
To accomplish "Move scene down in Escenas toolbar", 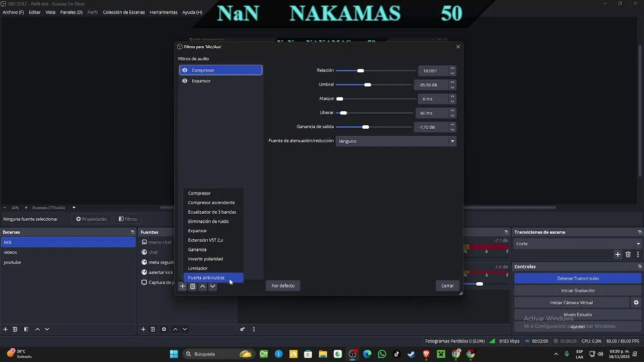I will [x=47, y=329].
